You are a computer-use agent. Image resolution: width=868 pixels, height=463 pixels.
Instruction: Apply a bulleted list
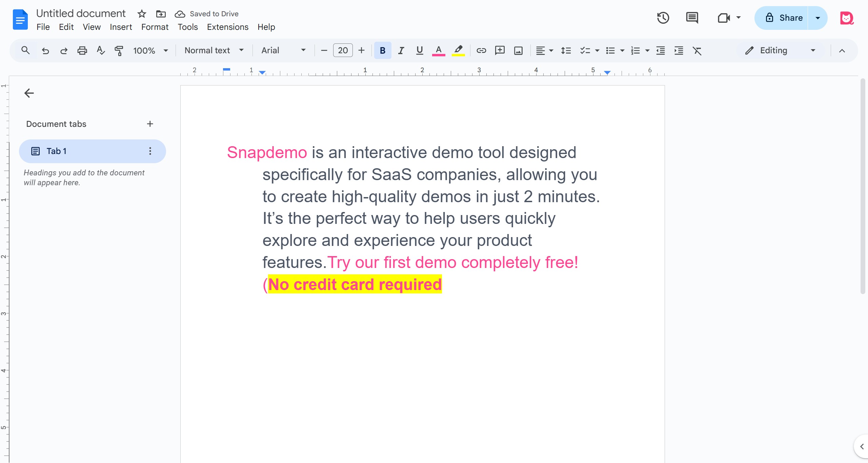[610, 51]
